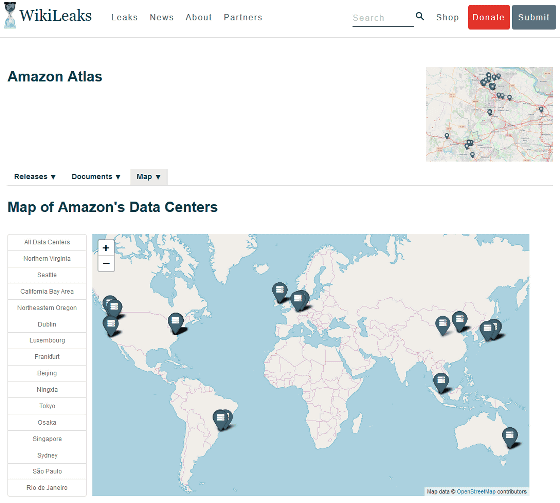Select Dublin in region list

[47, 324]
